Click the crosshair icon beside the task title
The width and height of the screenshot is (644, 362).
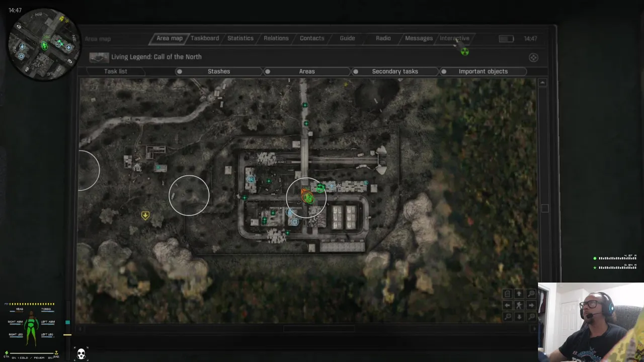[533, 57]
